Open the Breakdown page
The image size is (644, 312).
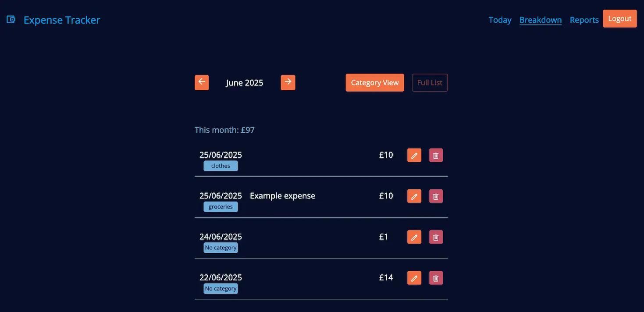point(541,20)
